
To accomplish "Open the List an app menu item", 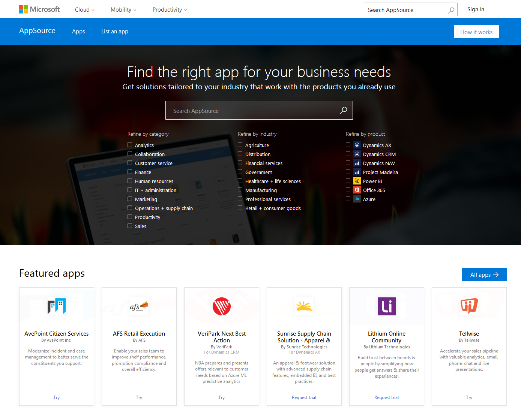I will point(115,31).
